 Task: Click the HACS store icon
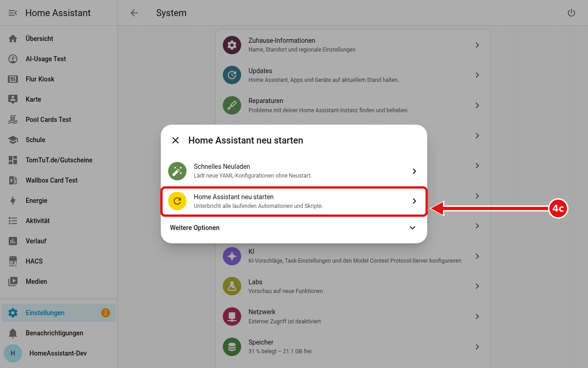pos(13,261)
